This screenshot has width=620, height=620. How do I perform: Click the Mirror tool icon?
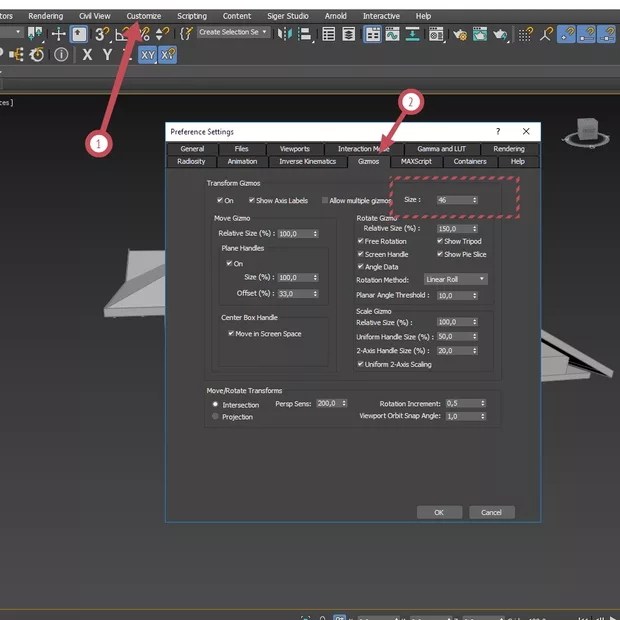(x=287, y=33)
